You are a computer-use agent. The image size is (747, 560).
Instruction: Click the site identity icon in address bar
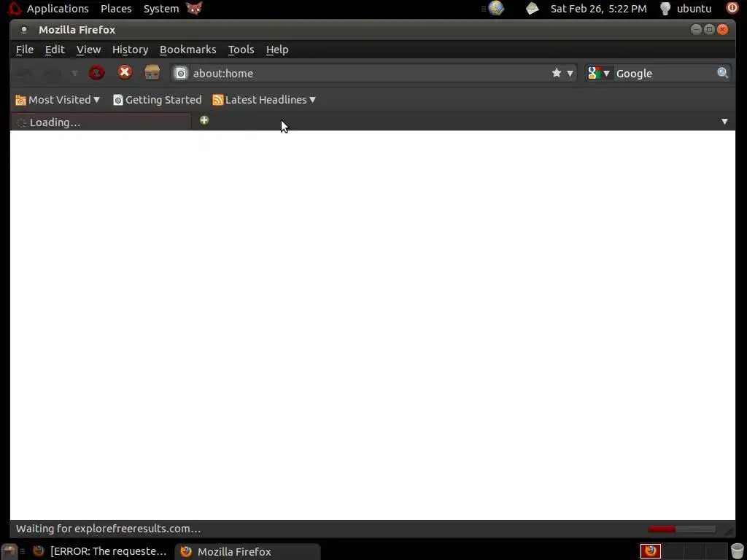(181, 74)
